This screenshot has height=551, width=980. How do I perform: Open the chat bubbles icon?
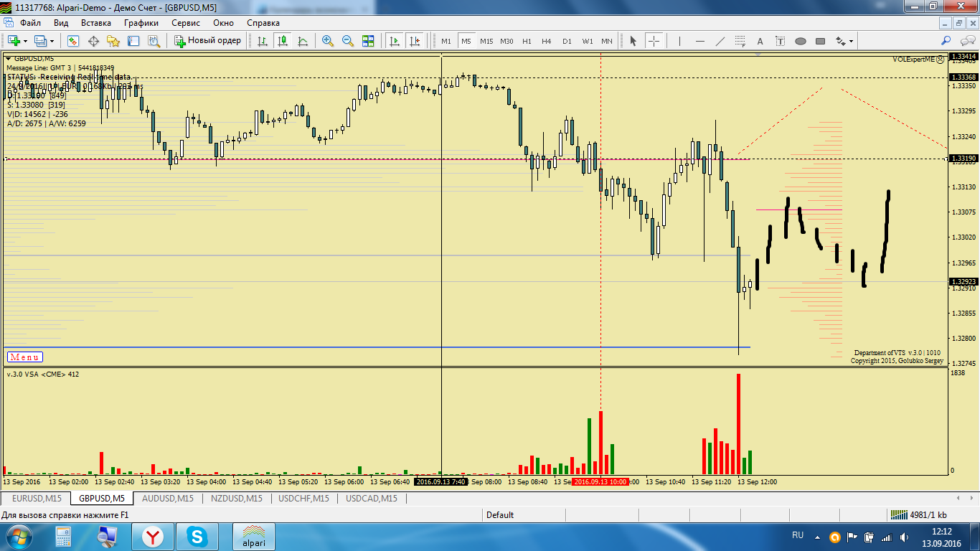[x=966, y=41]
